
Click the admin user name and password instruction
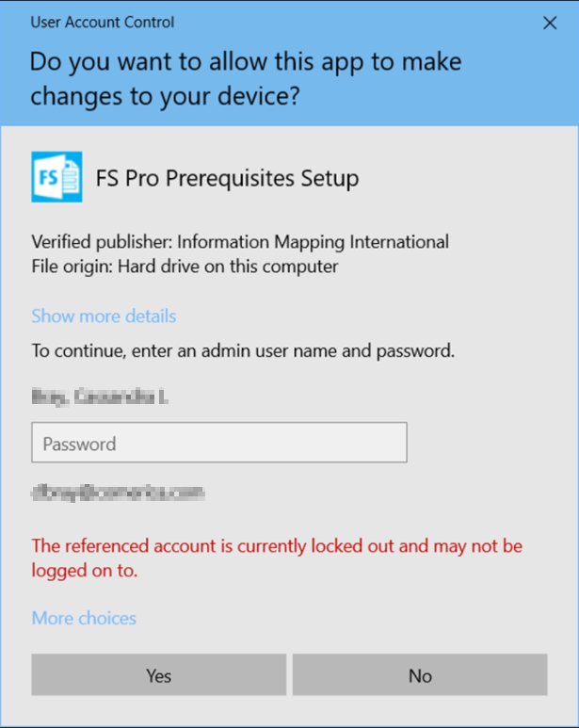coord(243,351)
